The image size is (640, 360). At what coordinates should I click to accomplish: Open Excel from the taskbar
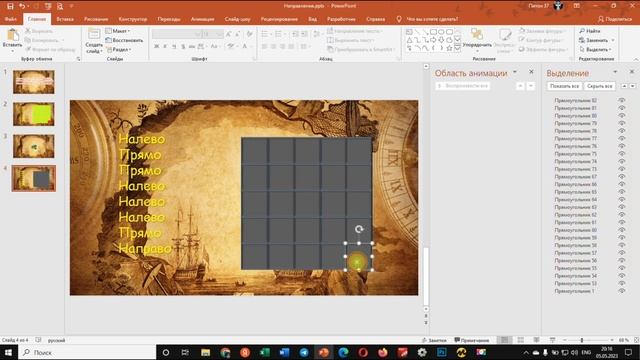click(264, 352)
